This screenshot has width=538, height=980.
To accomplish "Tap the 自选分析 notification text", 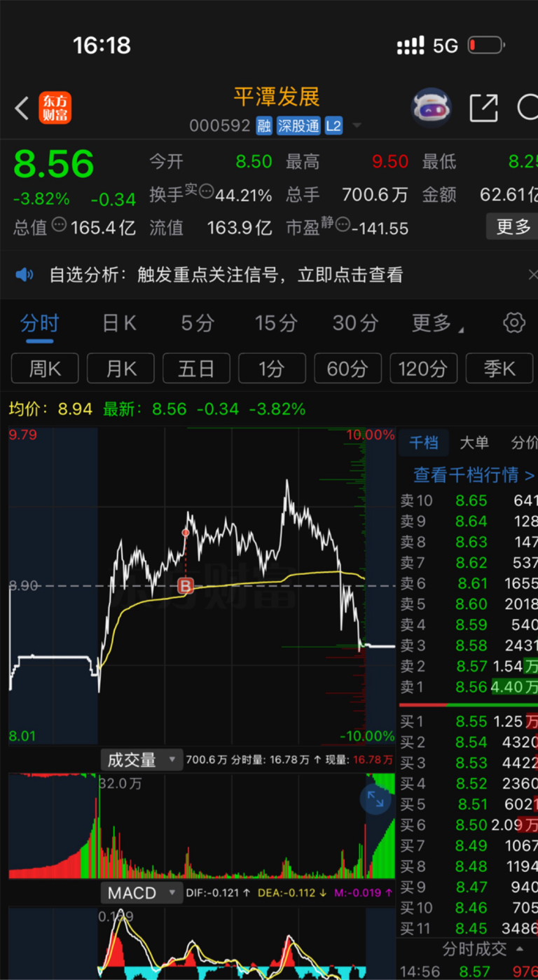I will point(226,275).
